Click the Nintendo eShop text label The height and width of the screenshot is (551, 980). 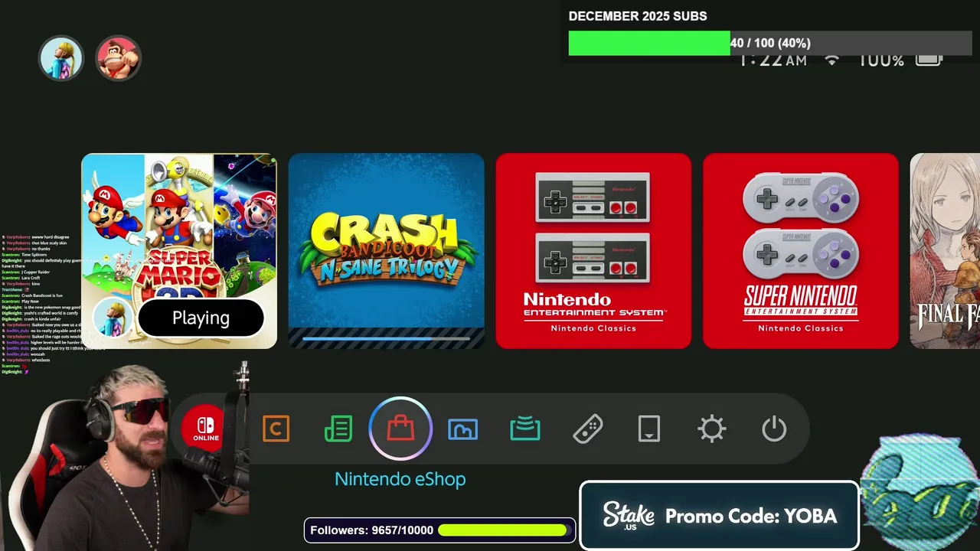400,479
